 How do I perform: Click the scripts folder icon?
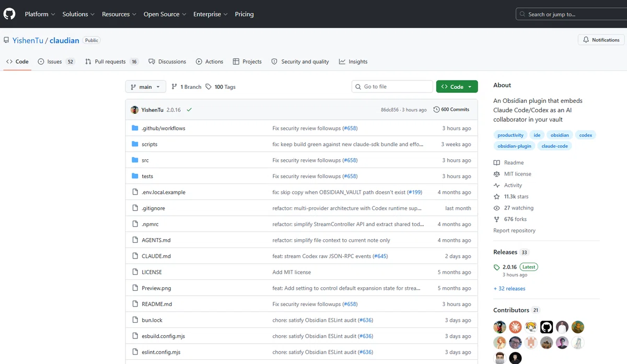(135, 144)
